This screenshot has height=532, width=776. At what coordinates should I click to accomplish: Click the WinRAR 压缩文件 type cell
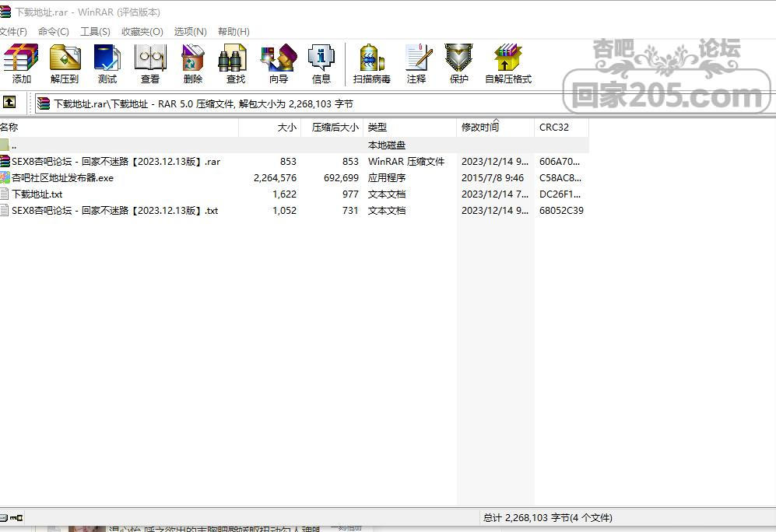[406, 162]
